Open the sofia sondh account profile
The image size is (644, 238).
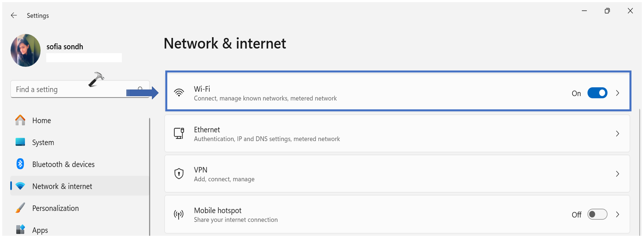coord(65,47)
